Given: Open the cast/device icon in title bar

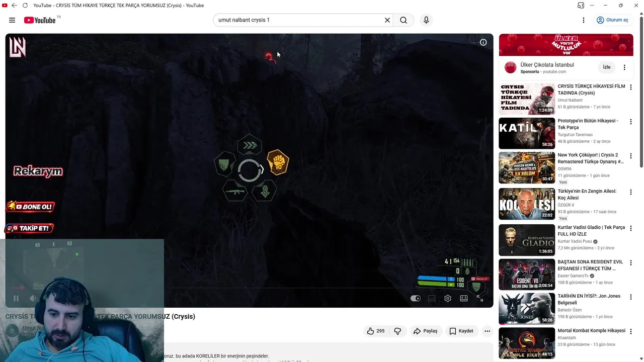Looking at the screenshot, I should click(581, 6).
